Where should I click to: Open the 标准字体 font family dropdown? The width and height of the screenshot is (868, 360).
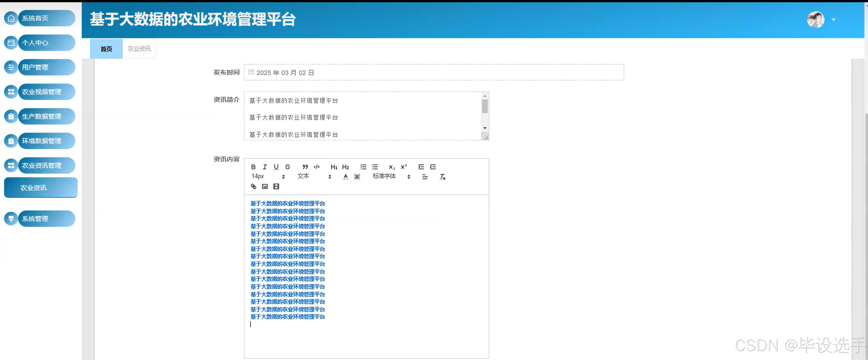point(384,176)
